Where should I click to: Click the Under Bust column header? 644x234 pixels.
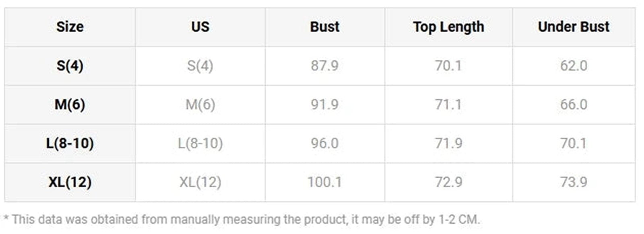click(574, 27)
